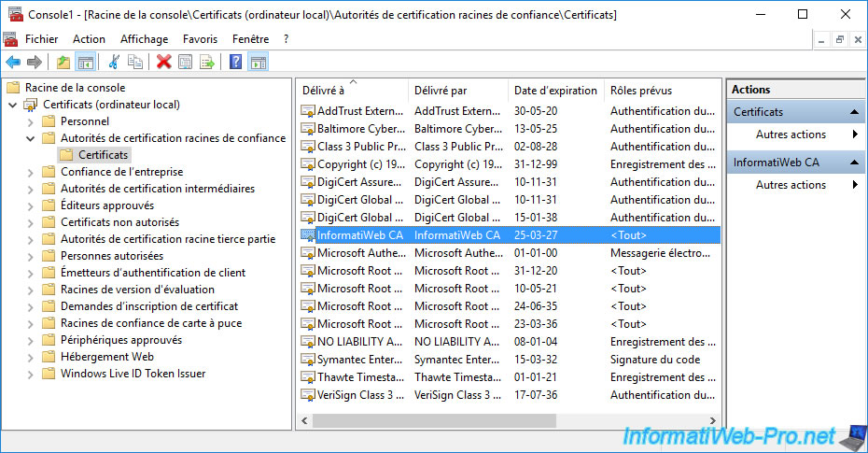Toggle the Action pane toolbar icon
The image size is (868, 453).
click(x=258, y=62)
